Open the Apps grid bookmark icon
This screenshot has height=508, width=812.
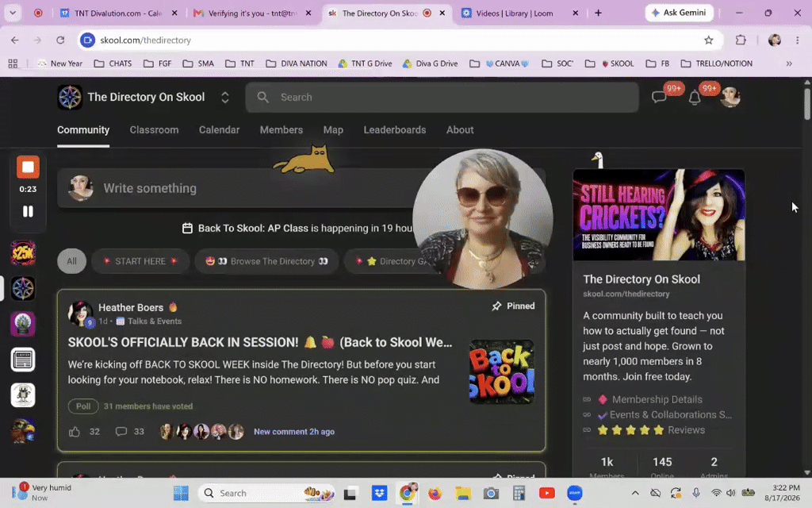pos(13,63)
